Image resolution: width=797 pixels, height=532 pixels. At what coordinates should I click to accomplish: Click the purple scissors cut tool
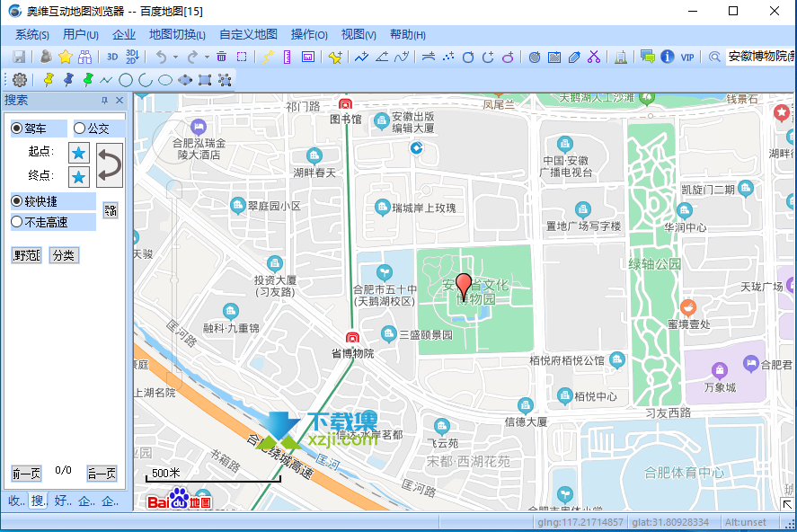coord(594,57)
